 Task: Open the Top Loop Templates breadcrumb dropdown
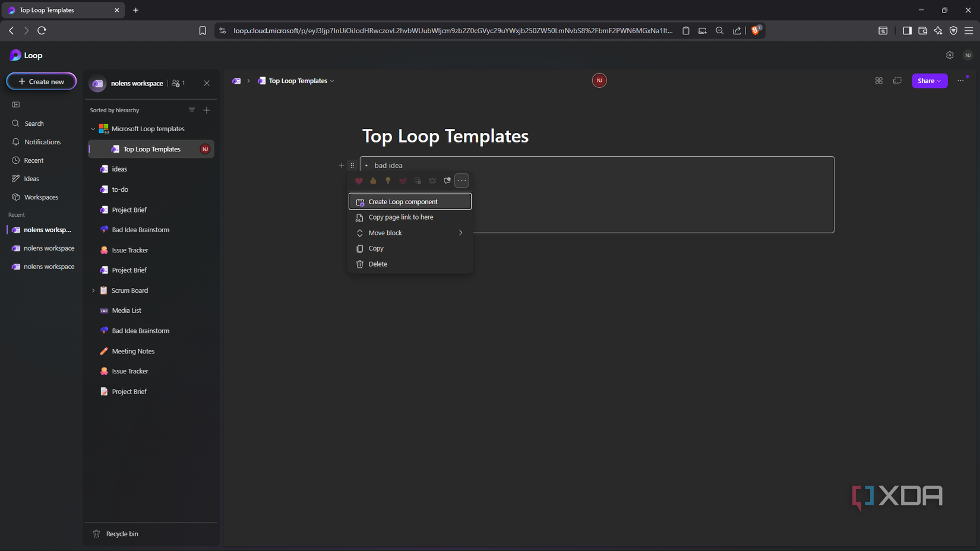tap(332, 80)
